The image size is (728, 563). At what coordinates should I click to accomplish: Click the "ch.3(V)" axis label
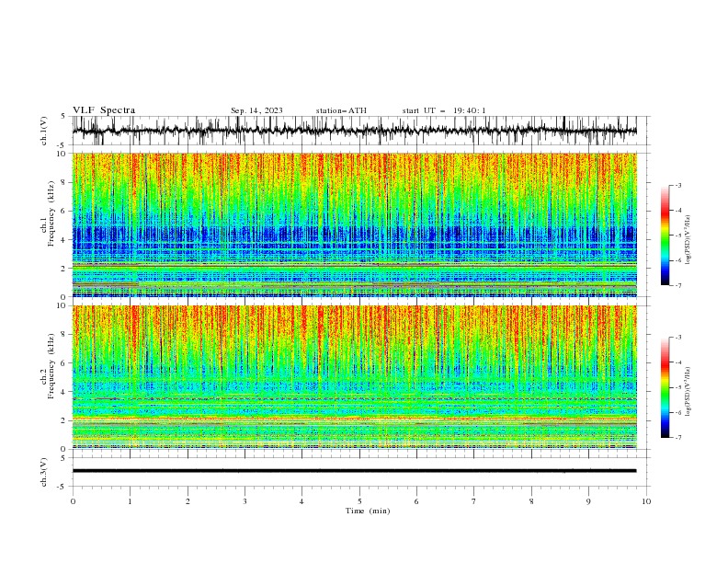[x=44, y=472]
